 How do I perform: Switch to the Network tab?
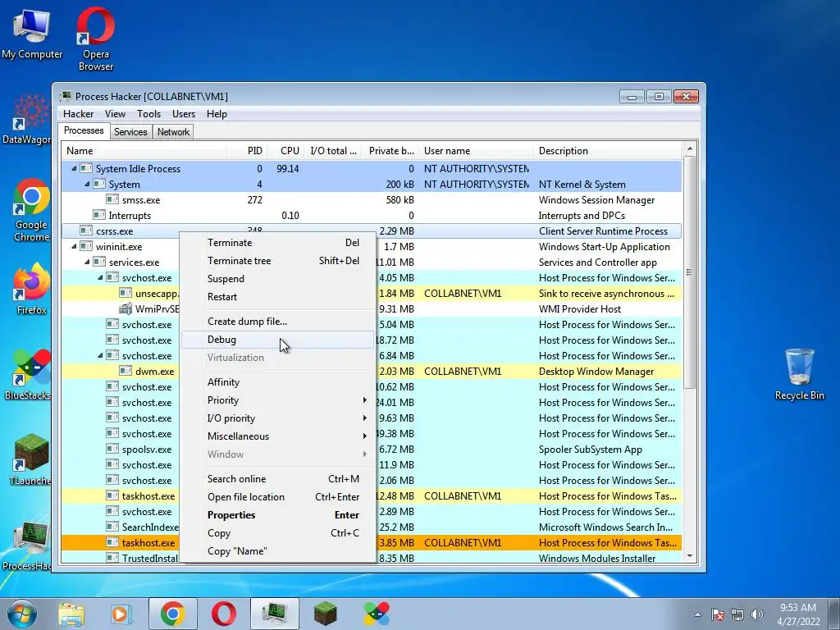point(173,132)
